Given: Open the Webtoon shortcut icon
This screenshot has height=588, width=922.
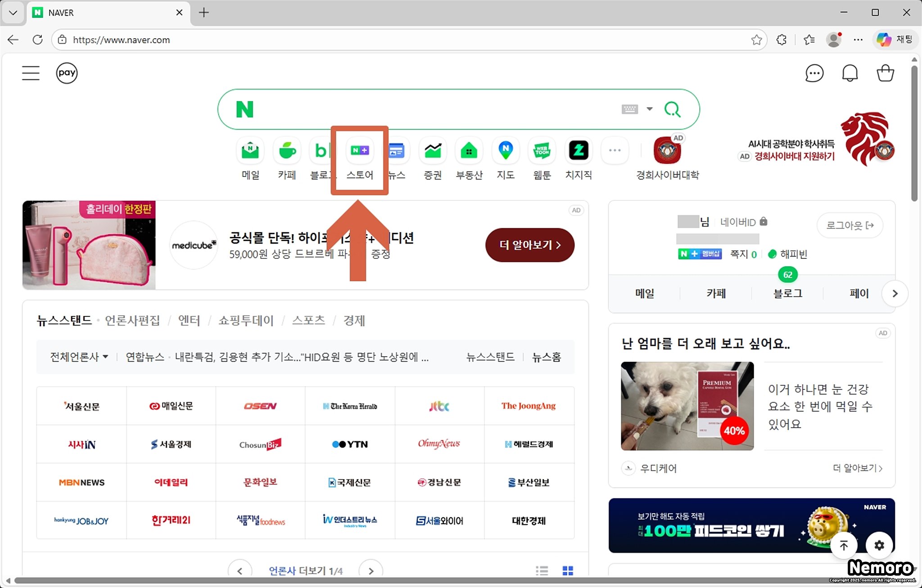Looking at the screenshot, I should (542, 151).
